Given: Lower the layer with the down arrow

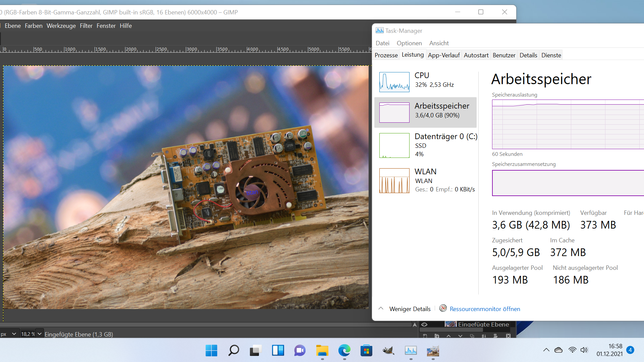Looking at the screenshot, I should coord(460,336).
